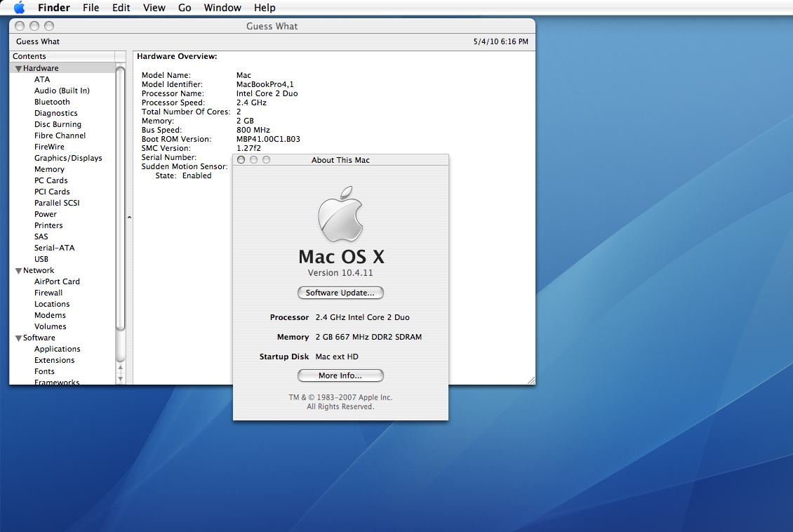
Task: Click the Software Update... button
Action: pyautogui.click(x=340, y=293)
